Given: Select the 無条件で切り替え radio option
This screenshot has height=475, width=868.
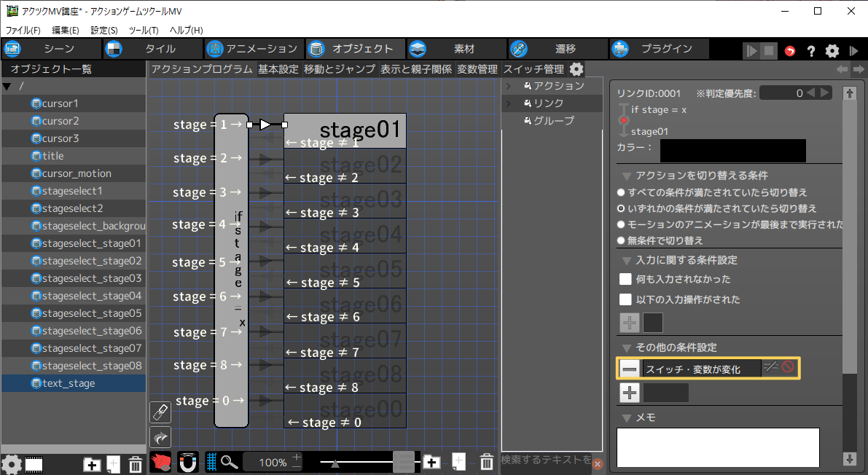Looking at the screenshot, I should coord(621,240).
